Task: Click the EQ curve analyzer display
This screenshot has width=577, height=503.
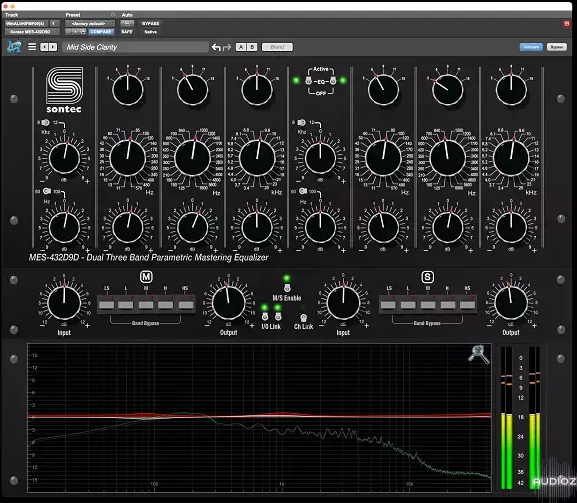Action: pyautogui.click(x=259, y=418)
